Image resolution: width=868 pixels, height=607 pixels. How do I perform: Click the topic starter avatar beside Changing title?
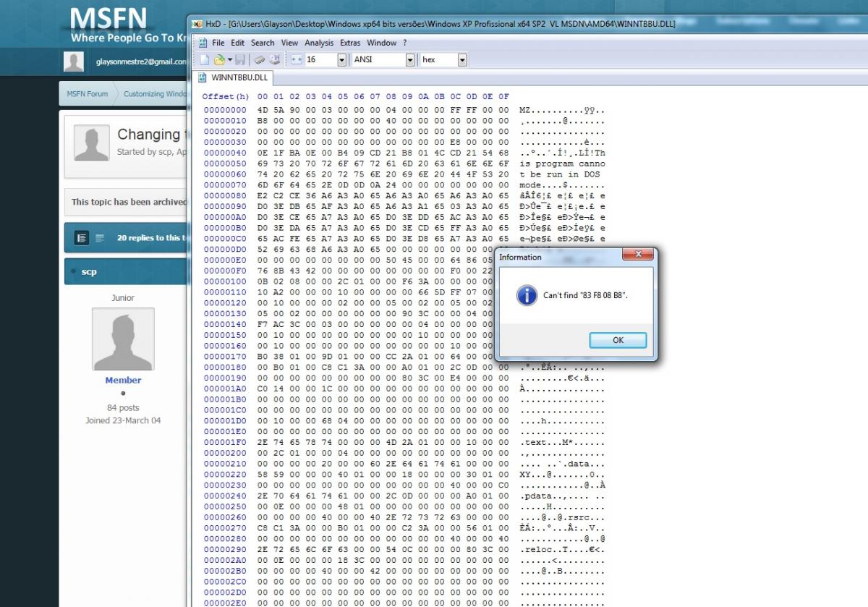tap(92, 143)
